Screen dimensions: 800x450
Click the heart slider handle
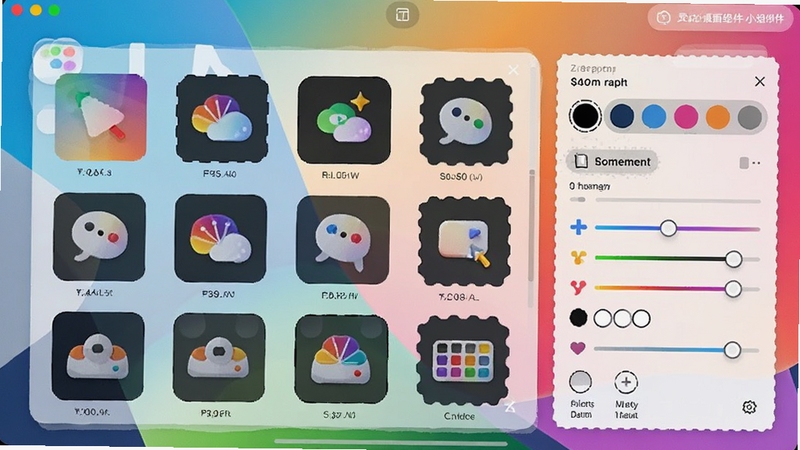732,350
